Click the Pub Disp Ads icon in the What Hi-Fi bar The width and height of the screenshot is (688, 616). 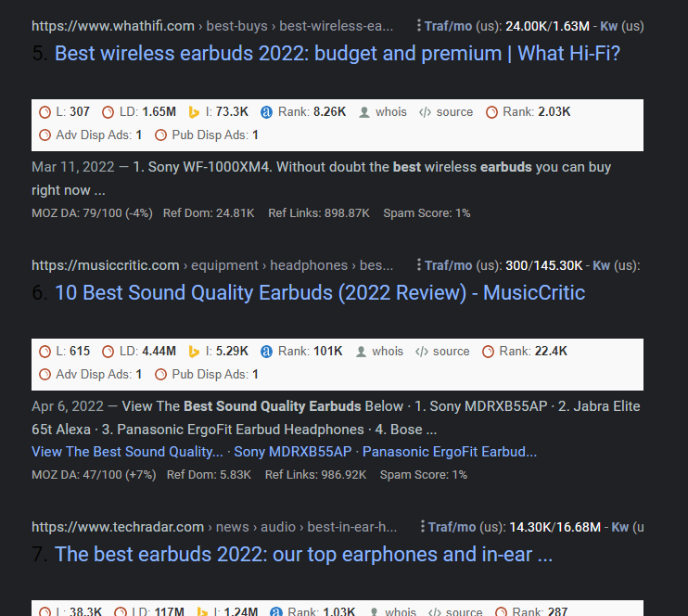tap(161, 135)
